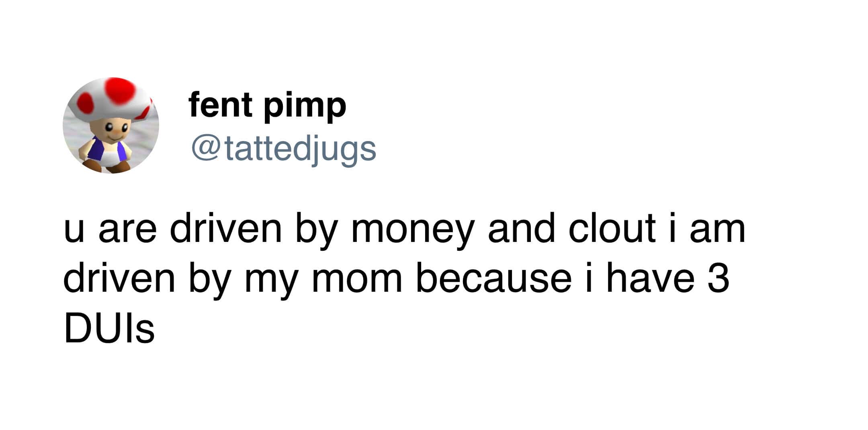868x430 pixels.
Task: Click the word "my" in the tweet
Action: [x=270, y=280]
